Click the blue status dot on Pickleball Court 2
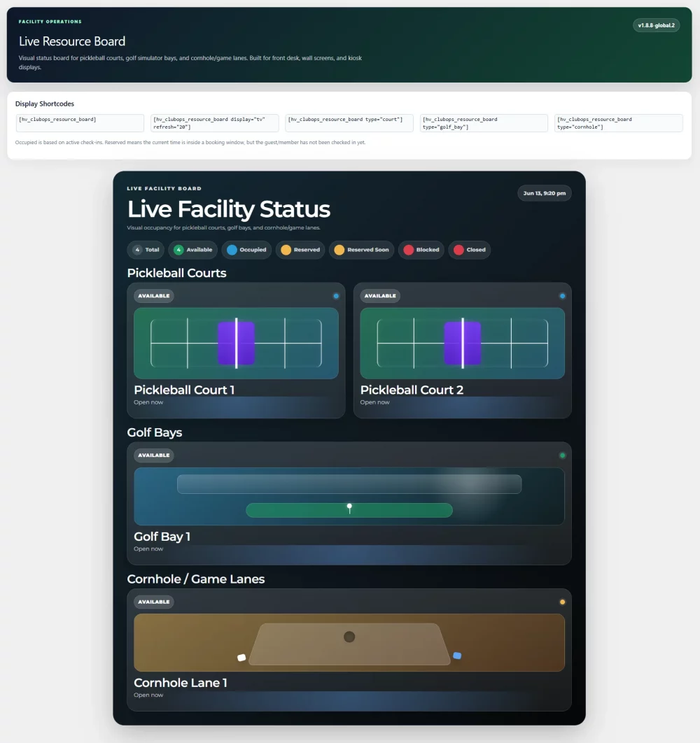This screenshot has height=743, width=700. [563, 296]
